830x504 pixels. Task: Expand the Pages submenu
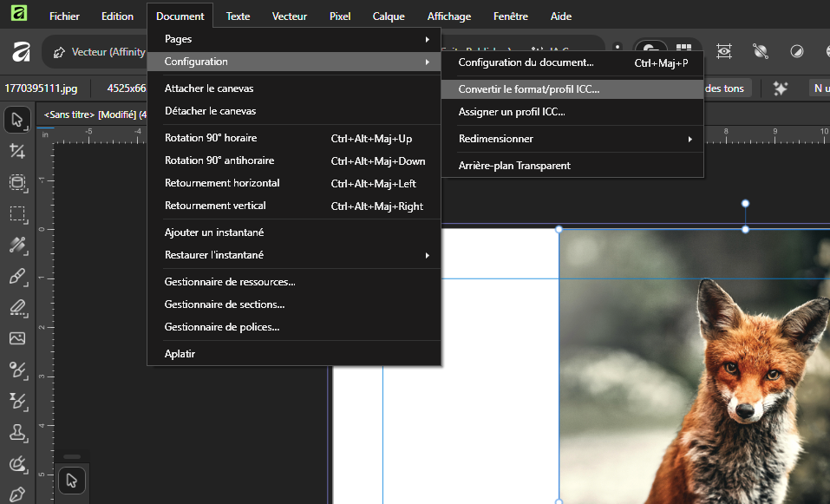click(294, 39)
